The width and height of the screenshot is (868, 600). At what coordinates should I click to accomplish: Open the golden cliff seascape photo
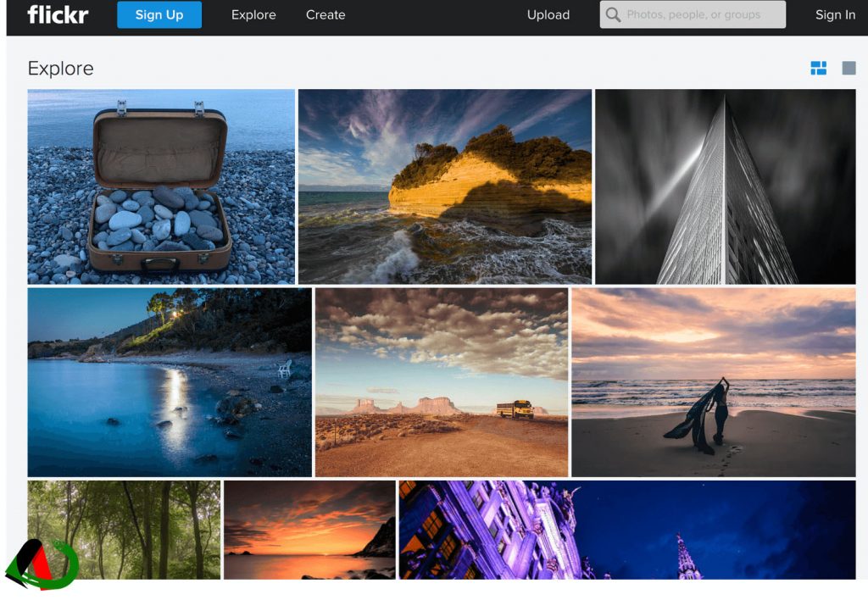coord(444,186)
